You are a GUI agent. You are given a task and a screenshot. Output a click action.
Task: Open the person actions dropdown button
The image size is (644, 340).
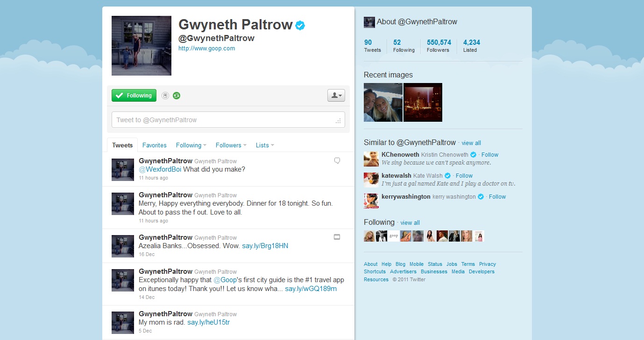[336, 95]
